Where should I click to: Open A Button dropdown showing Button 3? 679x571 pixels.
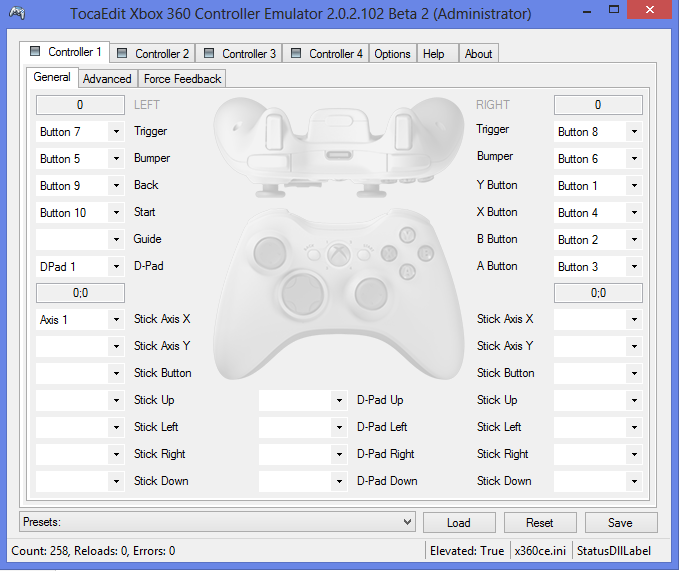[598, 266]
